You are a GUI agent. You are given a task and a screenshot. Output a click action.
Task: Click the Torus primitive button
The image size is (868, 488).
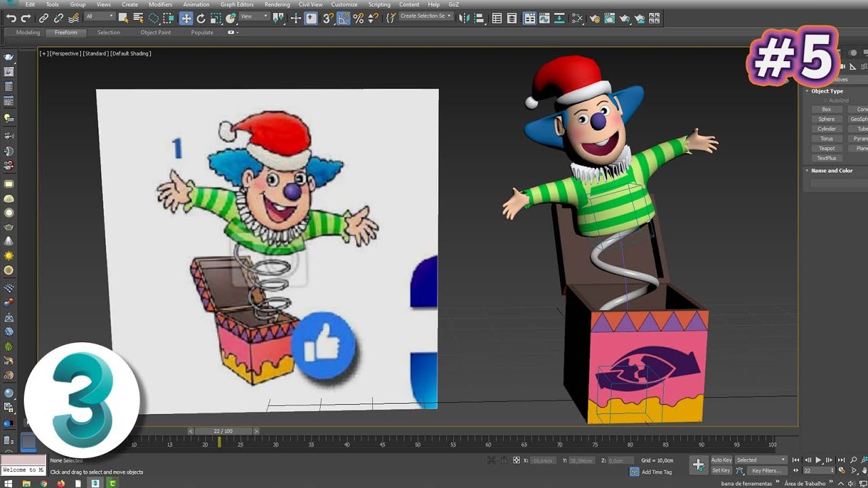(x=827, y=139)
